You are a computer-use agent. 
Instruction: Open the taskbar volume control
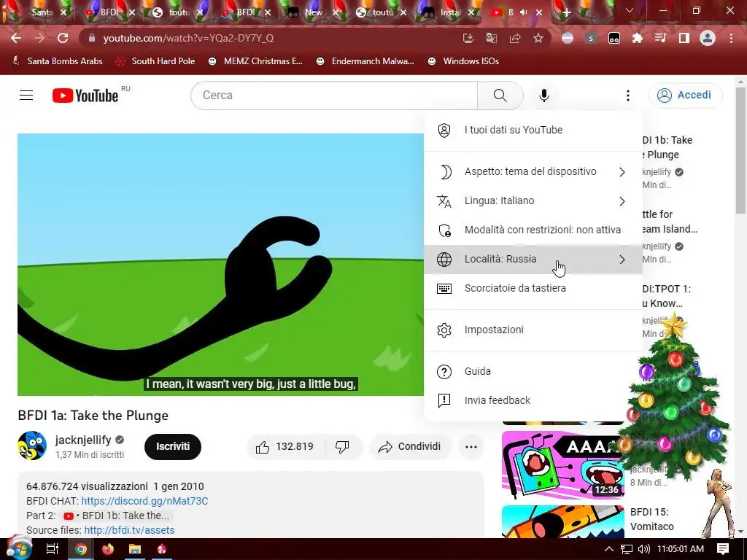[643, 549]
